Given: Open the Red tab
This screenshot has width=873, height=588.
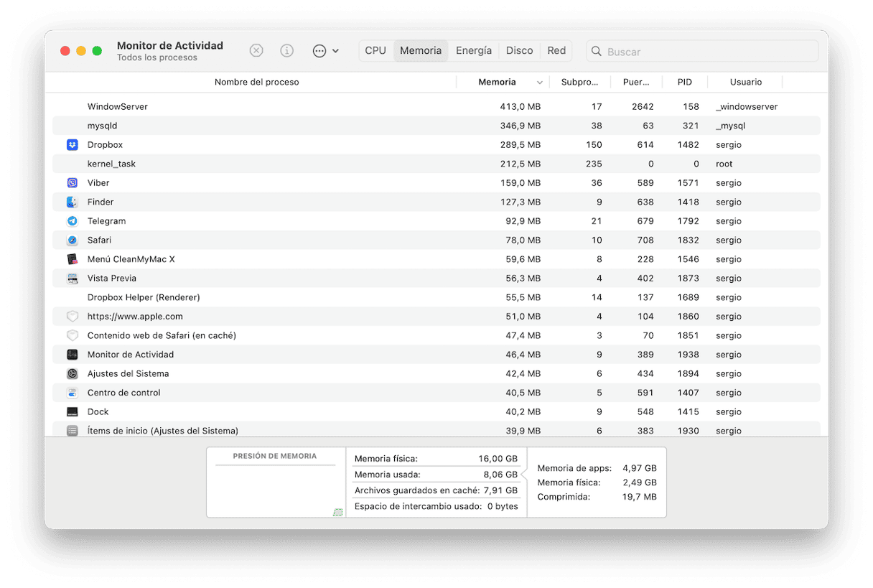Looking at the screenshot, I should click(x=556, y=51).
